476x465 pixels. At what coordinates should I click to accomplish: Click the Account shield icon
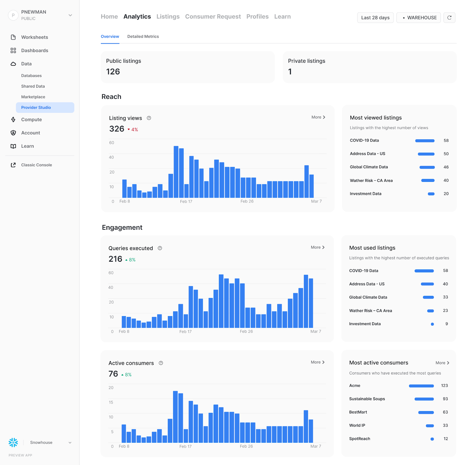point(13,133)
